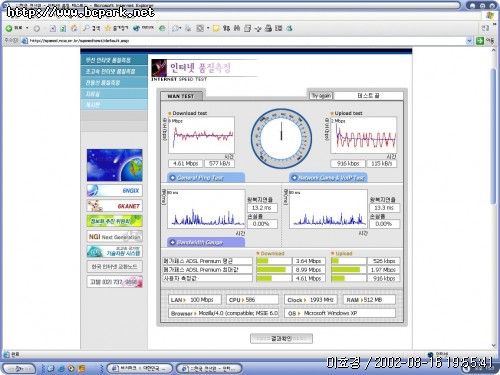This screenshot has width=500, height=375.
Task: Click the Stop icon in the toolbar
Action: [53, 29]
